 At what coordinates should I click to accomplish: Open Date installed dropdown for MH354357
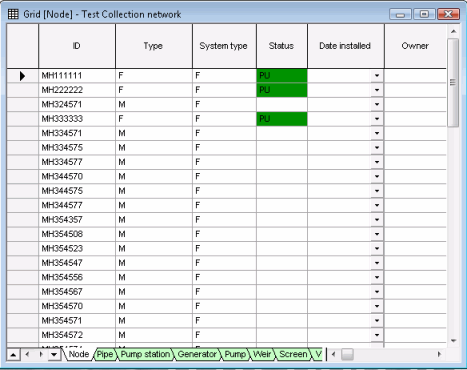tap(377, 220)
